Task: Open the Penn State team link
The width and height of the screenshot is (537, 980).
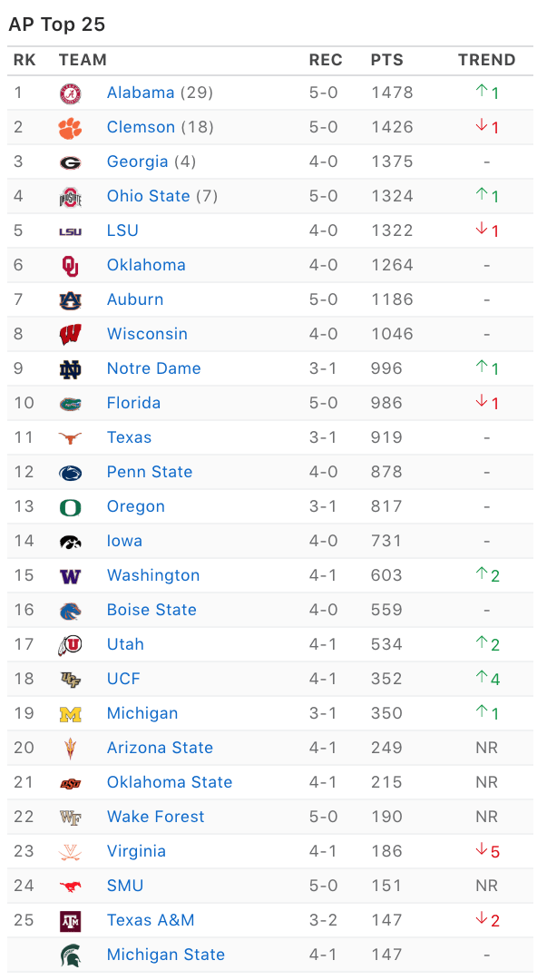Action: 150,472
